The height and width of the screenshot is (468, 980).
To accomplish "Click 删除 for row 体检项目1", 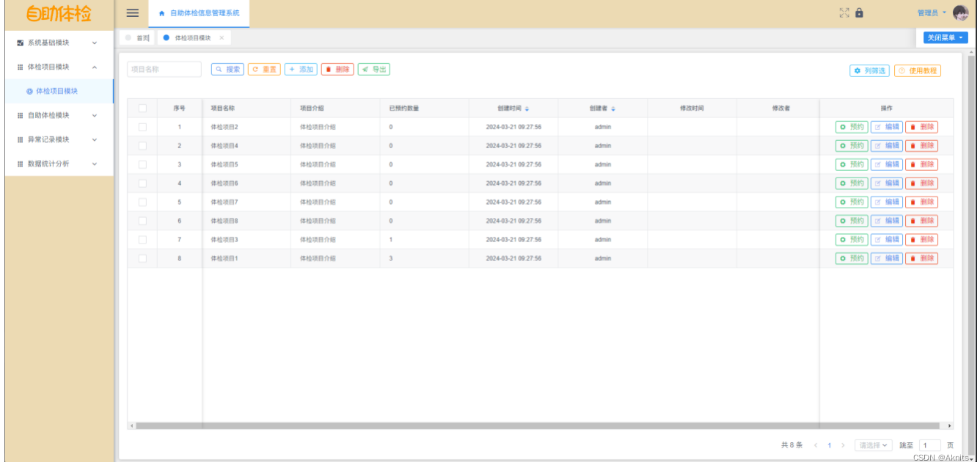I will coord(922,258).
